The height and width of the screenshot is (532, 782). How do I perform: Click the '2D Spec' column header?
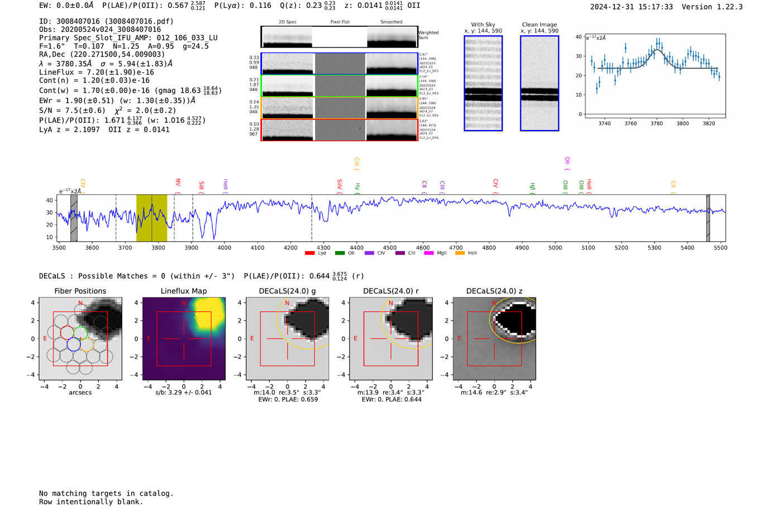click(x=288, y=22)
